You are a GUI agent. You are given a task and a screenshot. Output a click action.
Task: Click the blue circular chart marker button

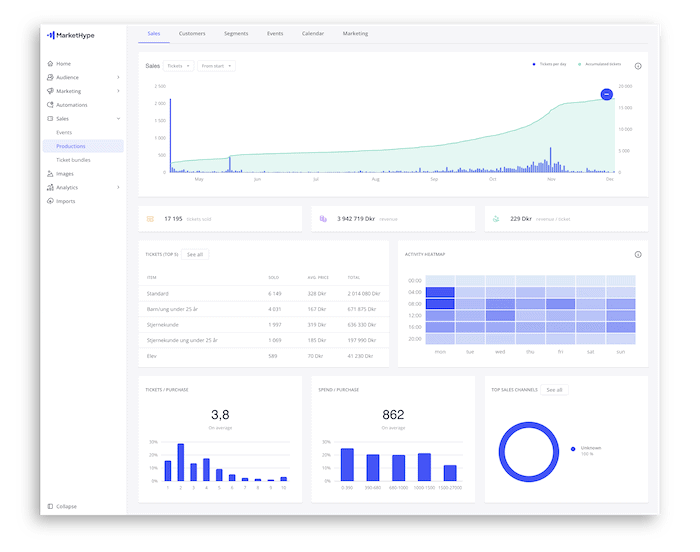coord(606,94)
